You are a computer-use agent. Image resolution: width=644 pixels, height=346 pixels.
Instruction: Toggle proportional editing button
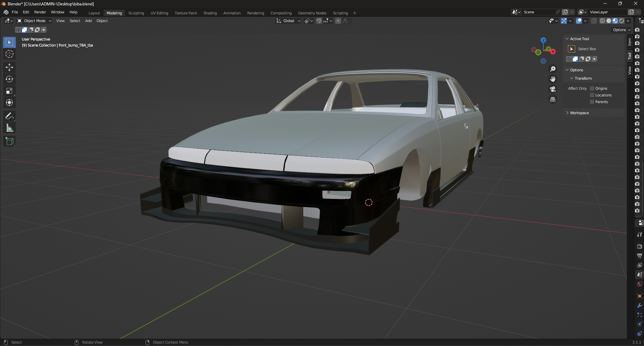(338, 21)
